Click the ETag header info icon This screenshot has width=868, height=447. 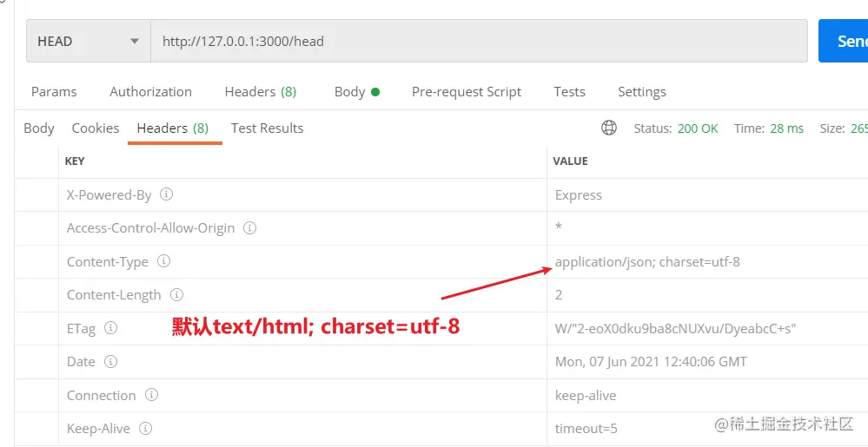pos(110,328)
